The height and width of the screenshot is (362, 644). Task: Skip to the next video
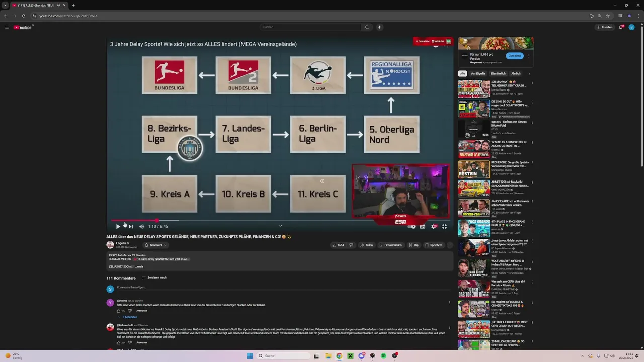131,227
